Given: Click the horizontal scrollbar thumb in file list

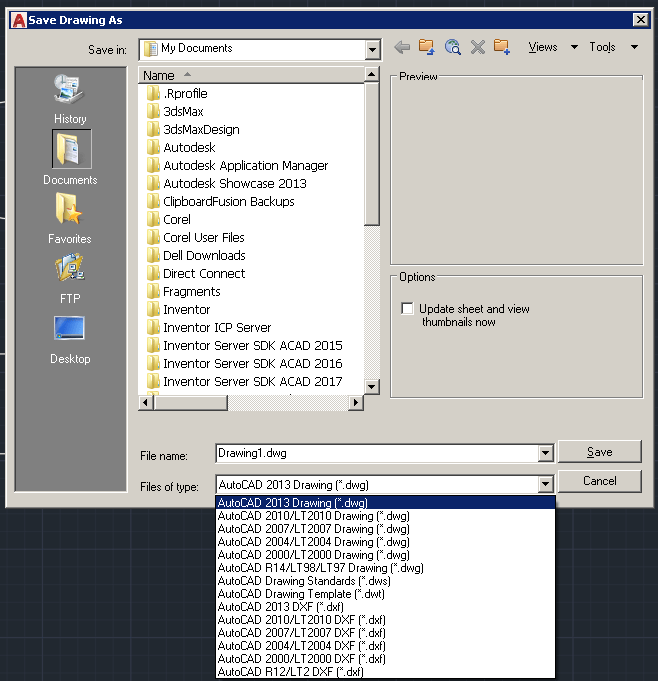Looking at the screenshot, I should 191,403.
